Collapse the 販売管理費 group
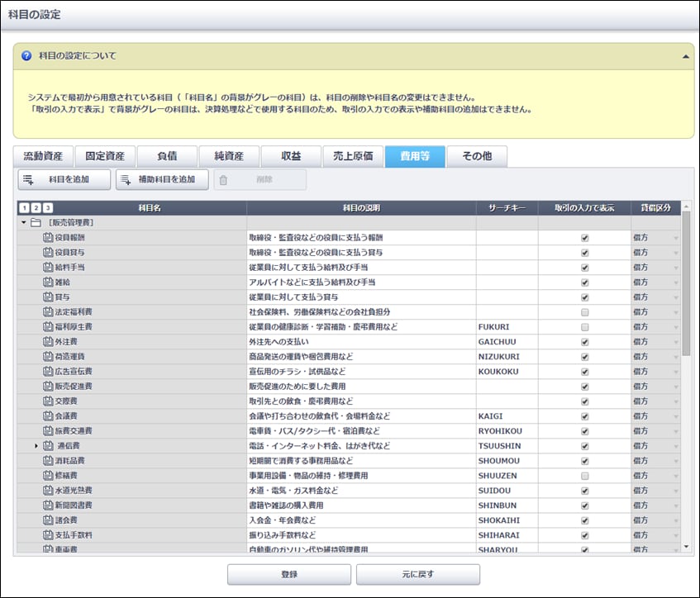 click(23, 223)
